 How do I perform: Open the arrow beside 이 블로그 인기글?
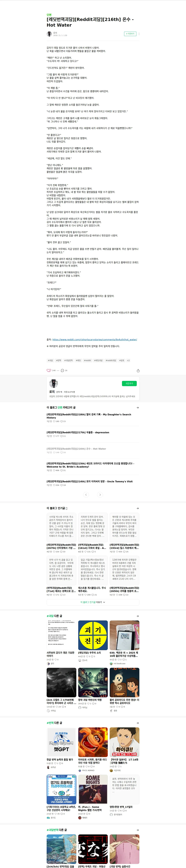click(x=137, y=508)
